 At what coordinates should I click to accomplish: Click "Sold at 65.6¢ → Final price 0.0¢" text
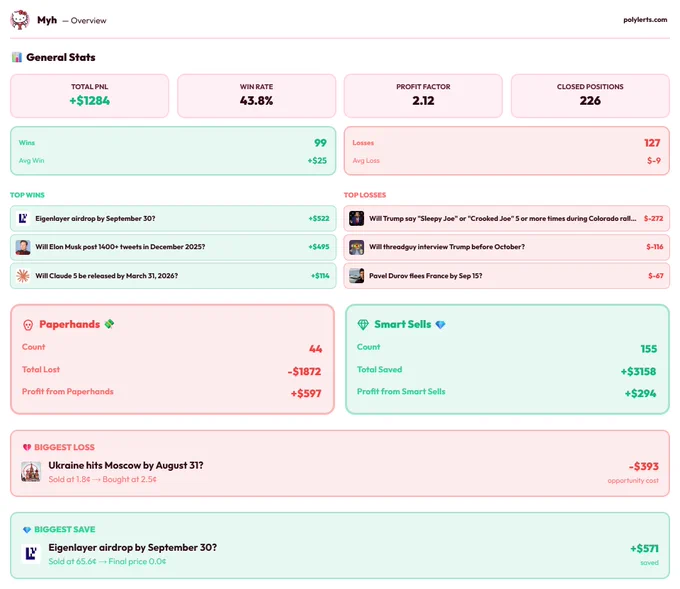(107, 561)
